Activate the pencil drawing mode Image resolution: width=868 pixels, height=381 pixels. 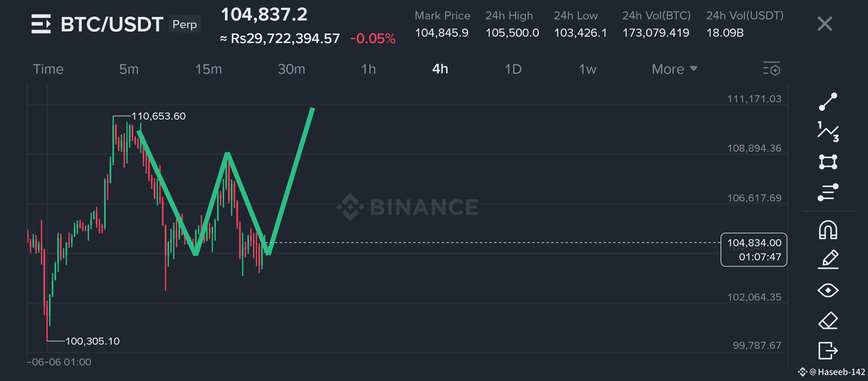[x=828, y=259]
